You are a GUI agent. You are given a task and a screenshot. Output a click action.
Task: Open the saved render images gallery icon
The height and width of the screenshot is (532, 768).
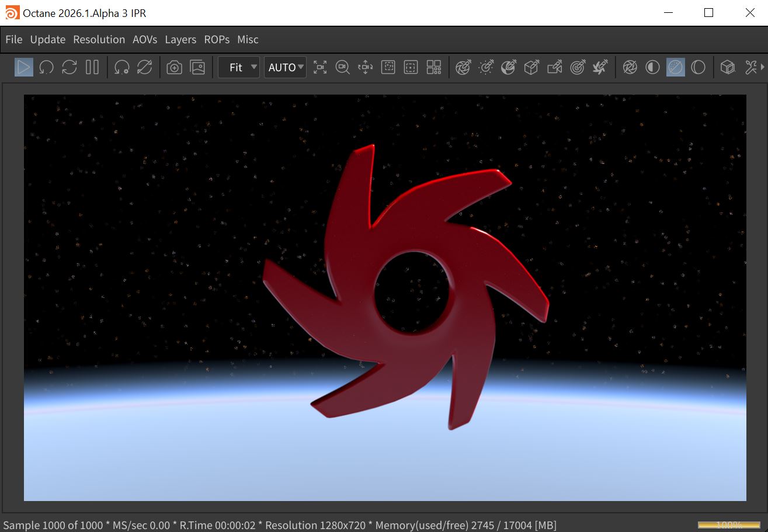point(198,68)
